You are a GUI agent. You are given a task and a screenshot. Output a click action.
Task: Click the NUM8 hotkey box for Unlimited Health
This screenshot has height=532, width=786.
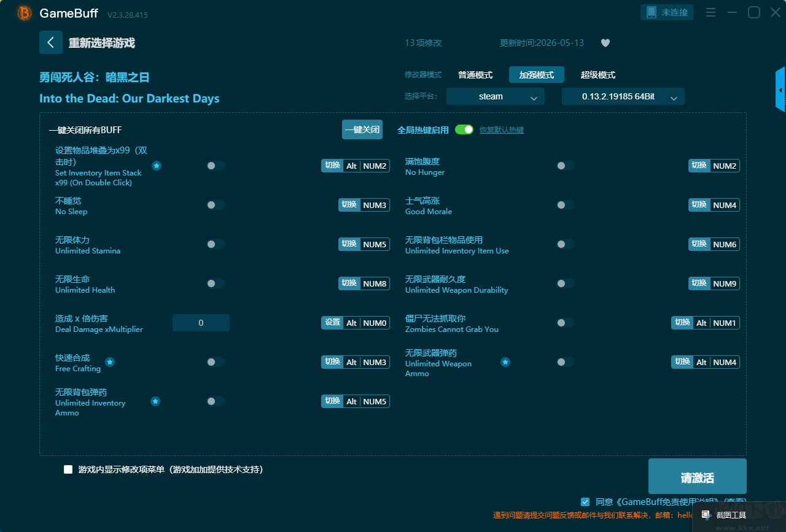coord(375,283)
